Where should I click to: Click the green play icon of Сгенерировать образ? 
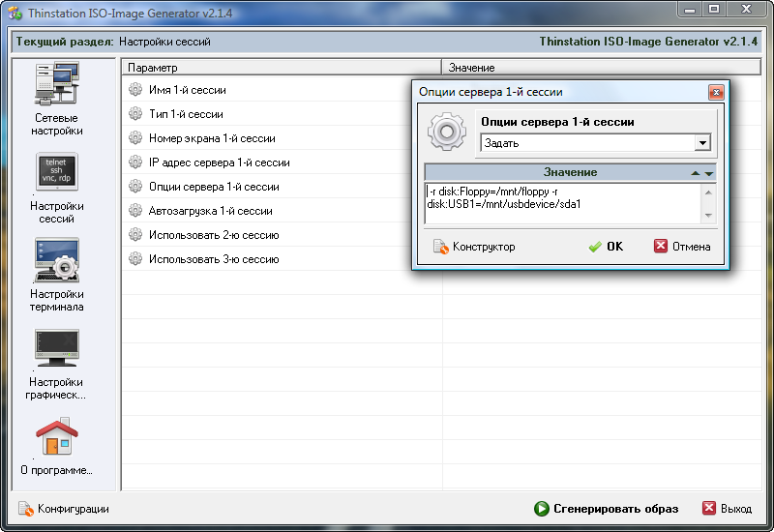(542, 509)
